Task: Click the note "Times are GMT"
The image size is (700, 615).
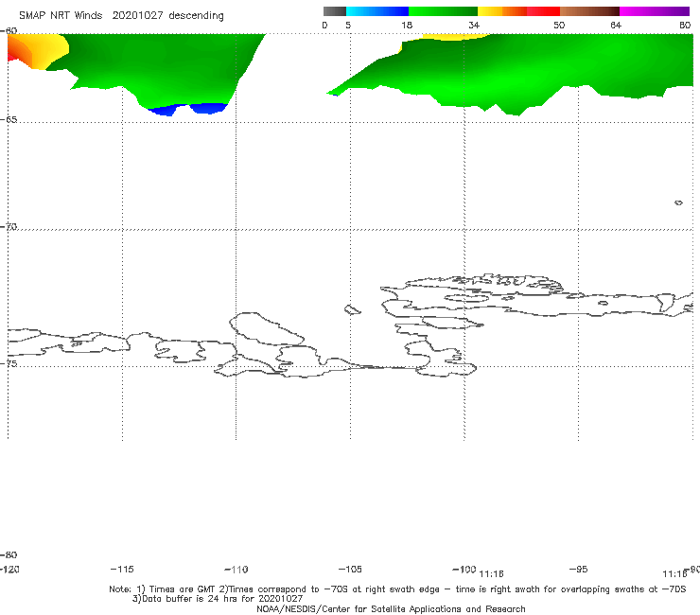Action: [183, 589]
